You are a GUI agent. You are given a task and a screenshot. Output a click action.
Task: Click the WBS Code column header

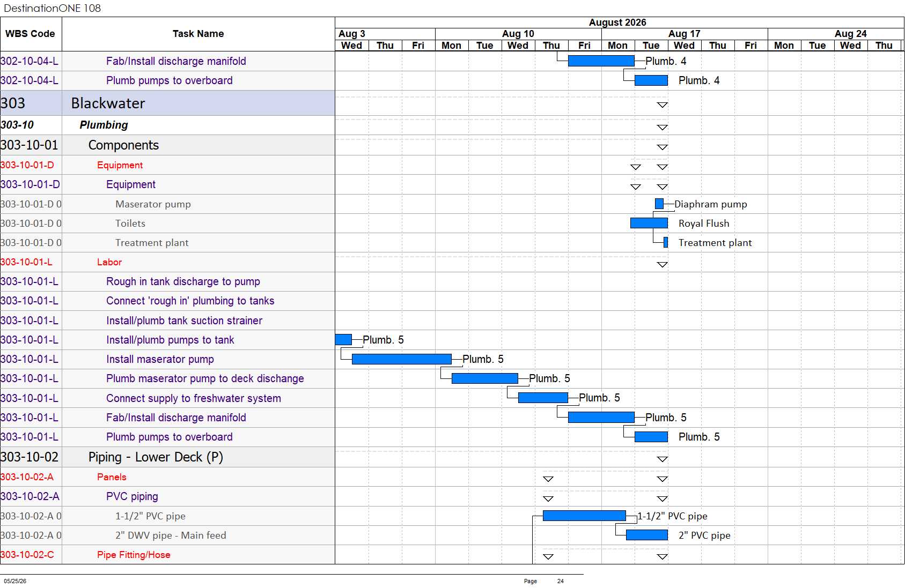pos(31,34)
